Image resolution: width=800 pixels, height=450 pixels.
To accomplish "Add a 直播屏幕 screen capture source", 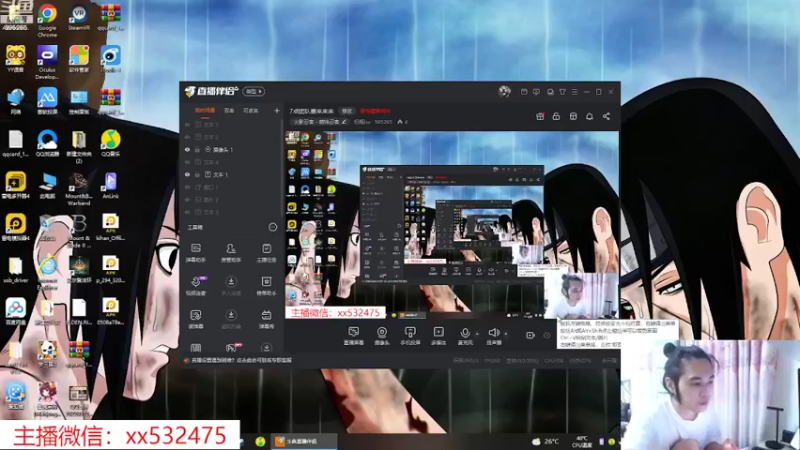I will coord(354,336).
